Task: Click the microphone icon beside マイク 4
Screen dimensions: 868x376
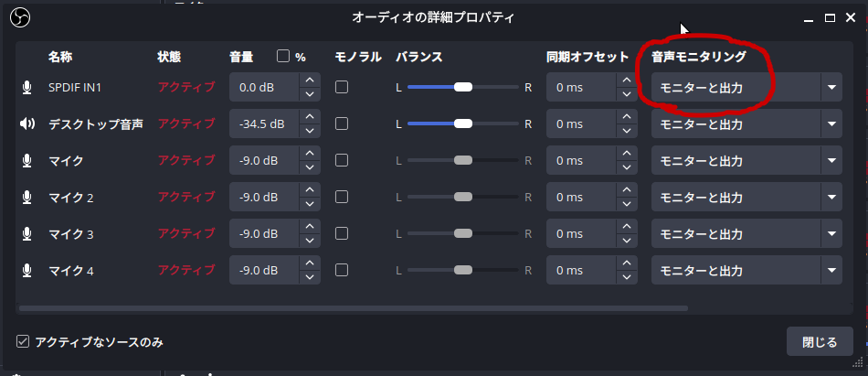Action: (27, 271)
